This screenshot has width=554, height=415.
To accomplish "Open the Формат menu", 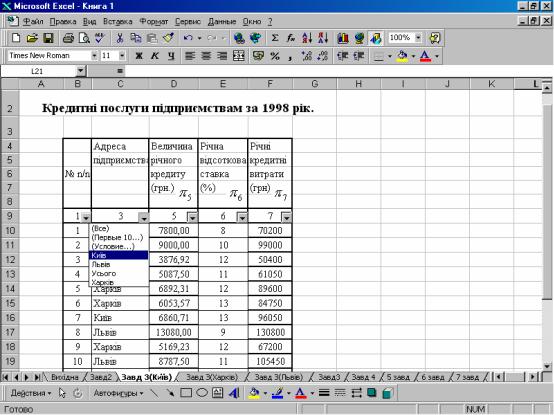I will [154, 22].
